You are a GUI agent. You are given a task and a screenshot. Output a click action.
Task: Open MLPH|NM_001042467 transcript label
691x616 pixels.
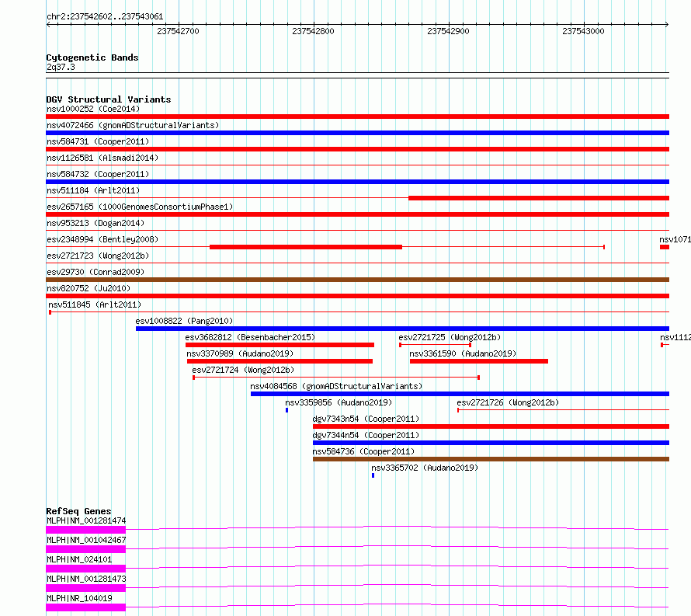pyautogui.click(x=86, y=540)
